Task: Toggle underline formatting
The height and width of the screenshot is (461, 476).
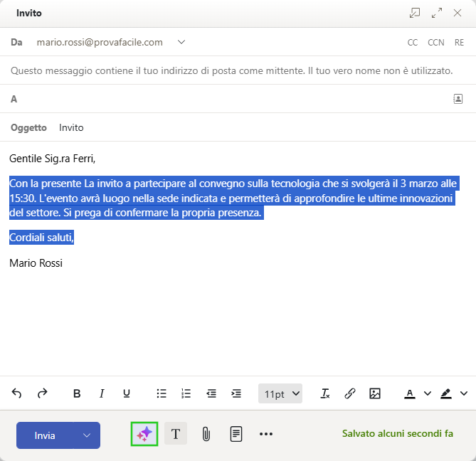Action: pyautogui.click(x=127, y=393)
